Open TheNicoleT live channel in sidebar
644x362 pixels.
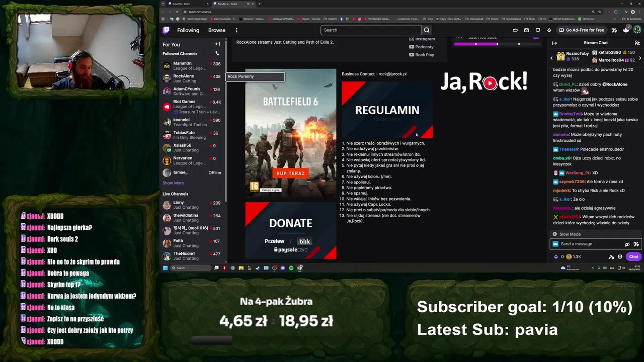point(192,255)
